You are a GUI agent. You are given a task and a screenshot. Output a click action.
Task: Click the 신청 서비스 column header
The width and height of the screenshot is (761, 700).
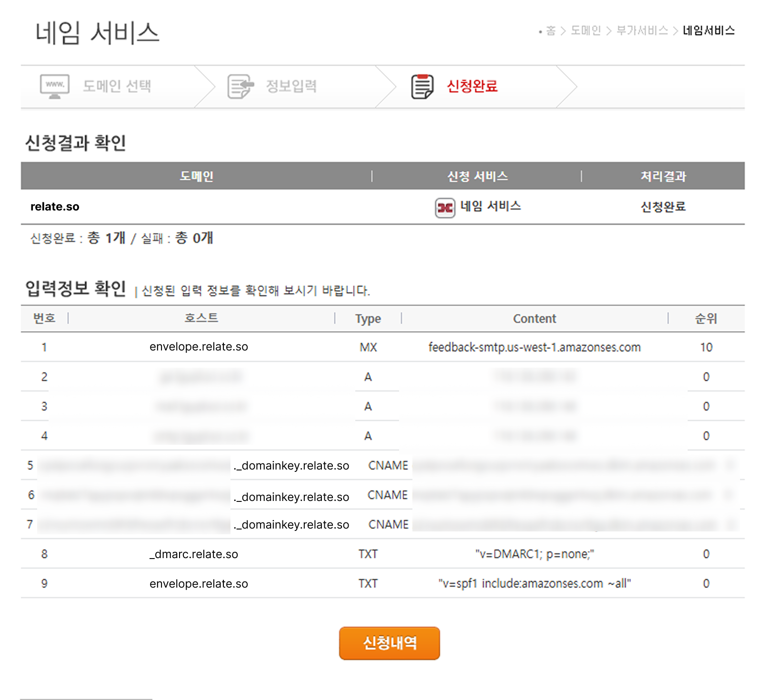click(x=477, y=176)
